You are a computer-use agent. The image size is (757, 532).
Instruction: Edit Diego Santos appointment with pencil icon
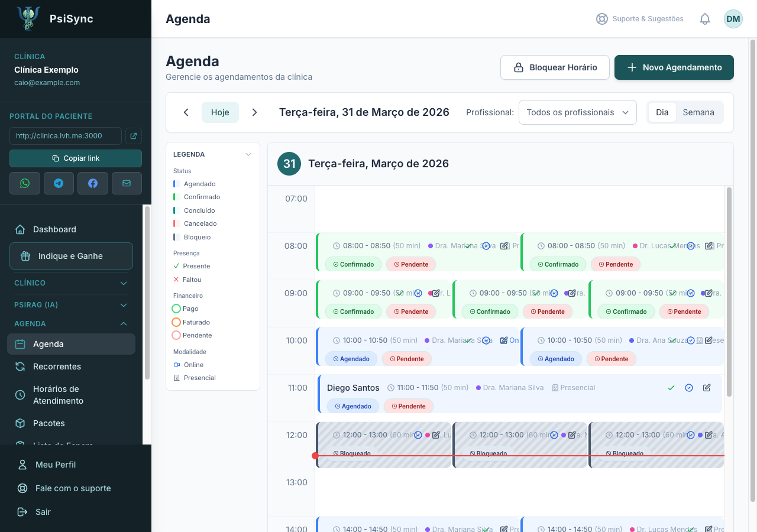[707, 388]
